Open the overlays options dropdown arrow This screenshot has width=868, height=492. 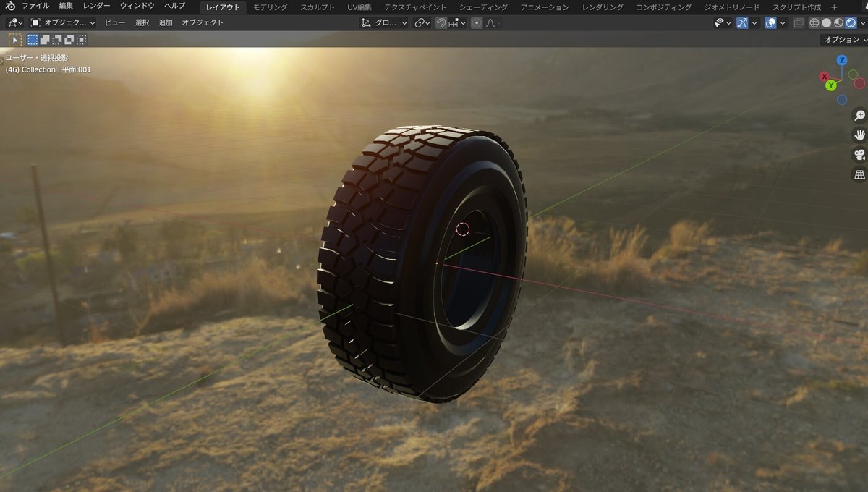[x=783, y=22]
